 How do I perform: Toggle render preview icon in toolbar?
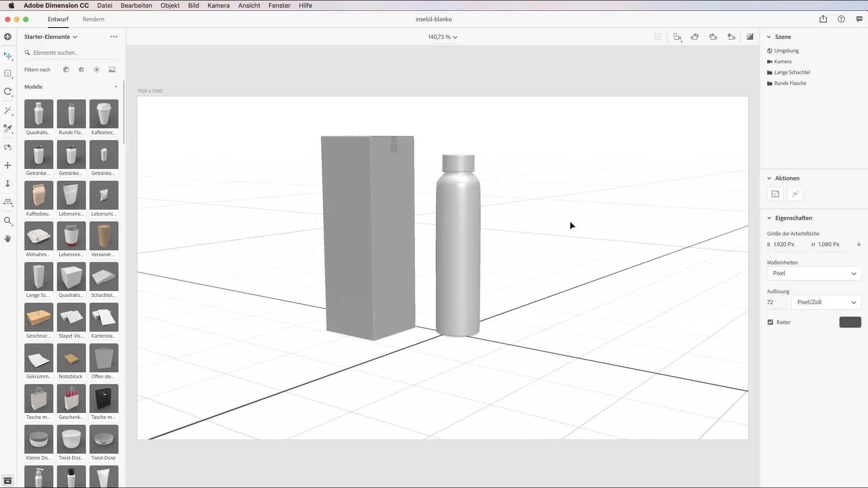point(750,37)
